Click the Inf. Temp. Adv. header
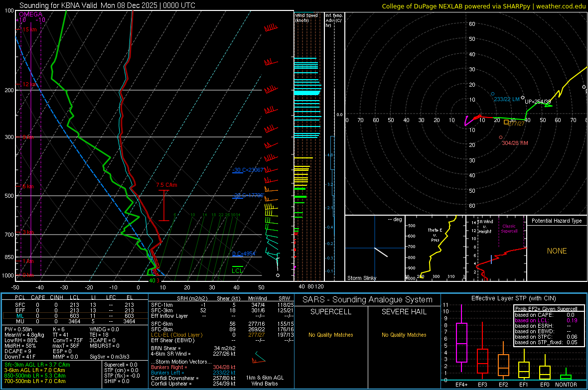The height and width of the screenshot is (390, 588). pos(334,20)
